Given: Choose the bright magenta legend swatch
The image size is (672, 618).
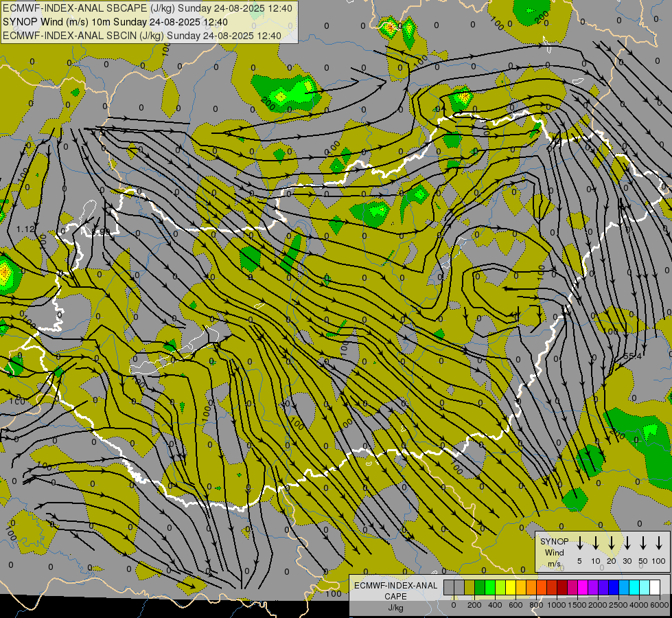Looking at the screenshot, I should pyautogui.click(x=583, y=587).
